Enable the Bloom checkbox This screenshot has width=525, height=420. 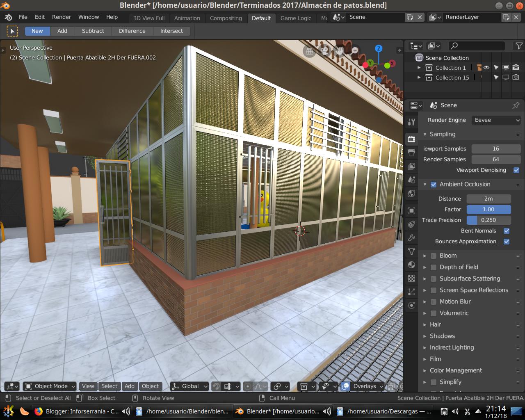pos(434,256)
